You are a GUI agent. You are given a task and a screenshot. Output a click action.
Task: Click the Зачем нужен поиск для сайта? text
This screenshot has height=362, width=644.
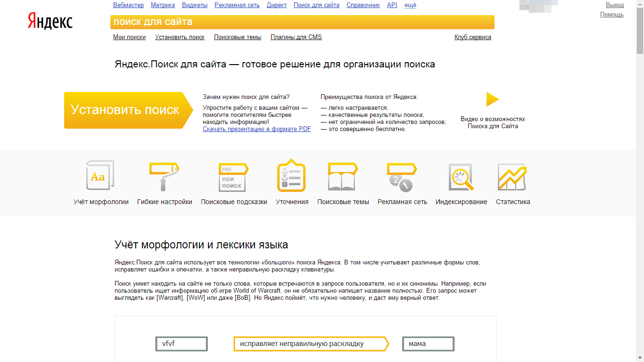pyautogui.click(x=246, y=97)
